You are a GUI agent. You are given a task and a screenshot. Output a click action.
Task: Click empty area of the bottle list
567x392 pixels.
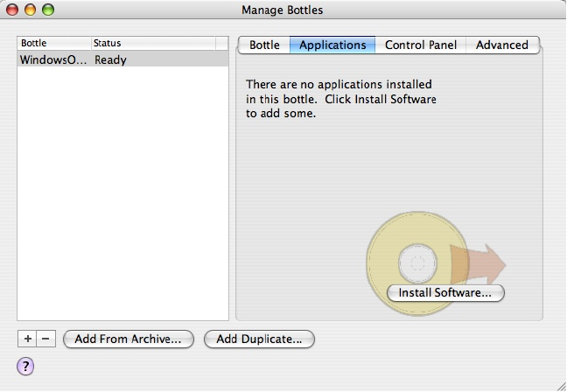click(x=122, y=192)
